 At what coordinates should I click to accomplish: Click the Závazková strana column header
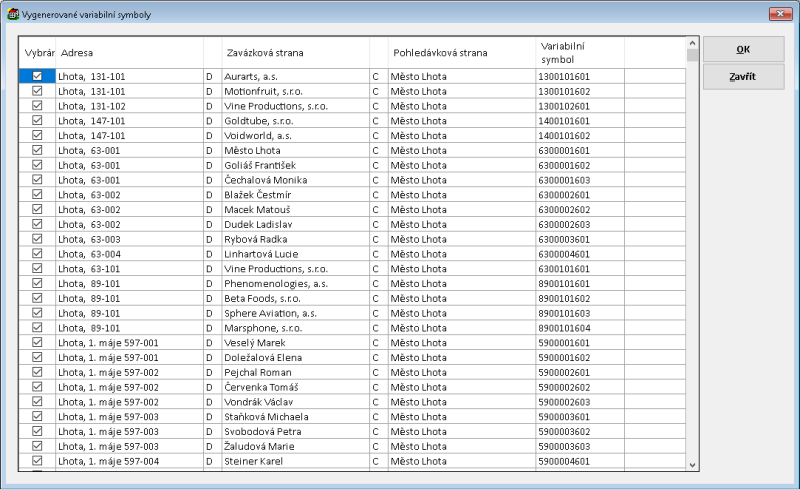(x=294, y=52)
